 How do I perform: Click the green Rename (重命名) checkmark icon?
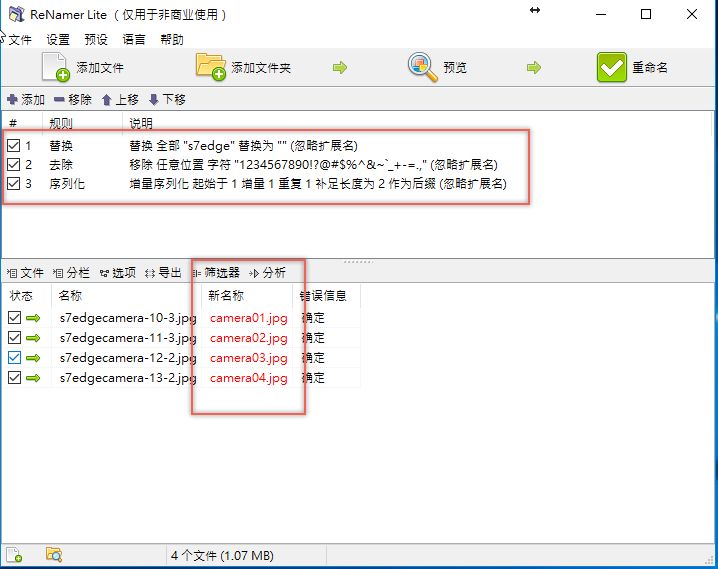[612, 67]
